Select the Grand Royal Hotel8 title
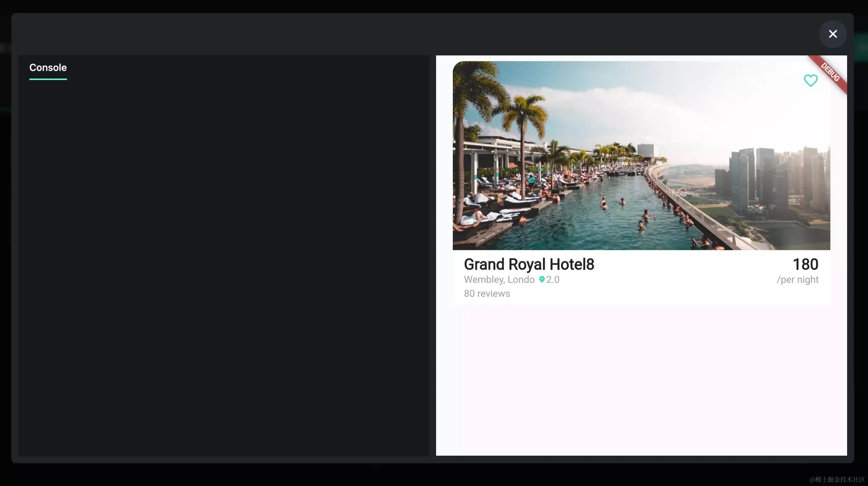The width and height of the screenshot is (868, 486). click(x=529, y=264)
